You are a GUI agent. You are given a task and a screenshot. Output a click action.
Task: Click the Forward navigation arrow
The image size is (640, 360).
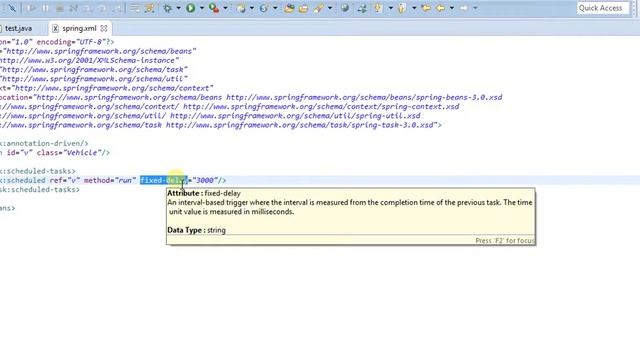click(464, 8)
